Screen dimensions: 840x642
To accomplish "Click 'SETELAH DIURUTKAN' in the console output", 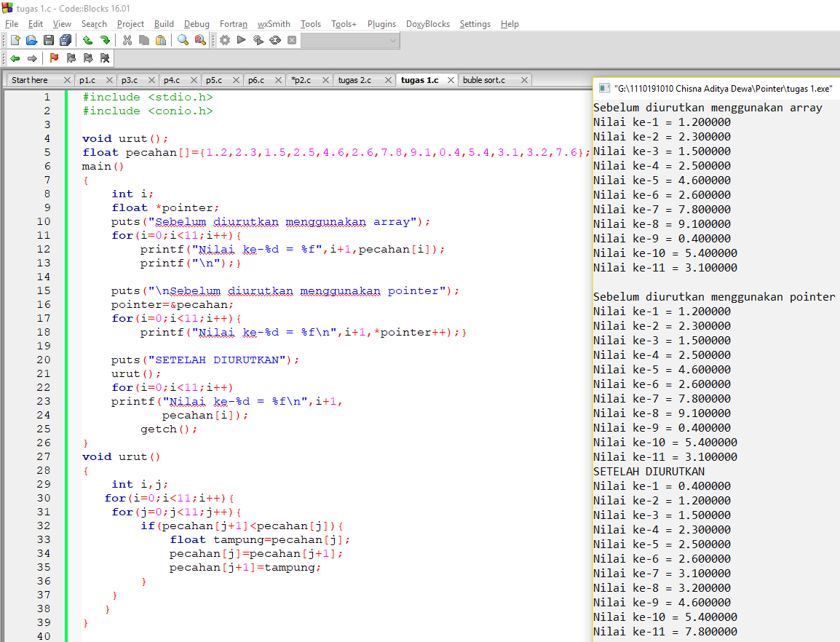I will click(649, 472).
